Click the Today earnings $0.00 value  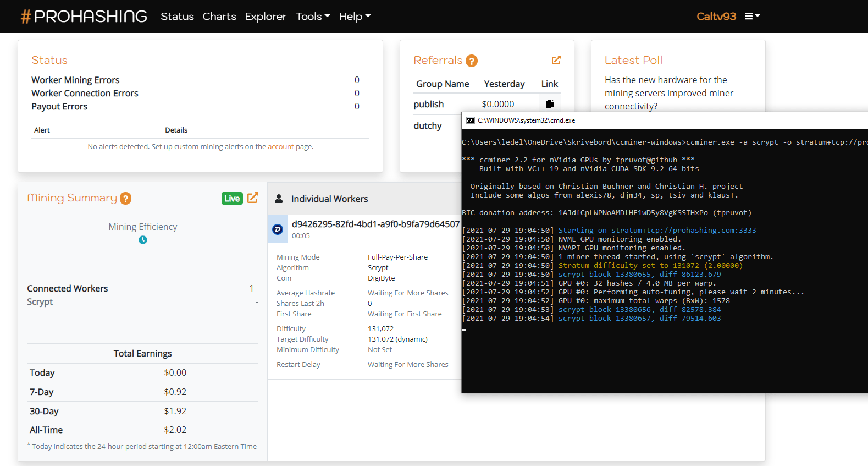point(175,372)
